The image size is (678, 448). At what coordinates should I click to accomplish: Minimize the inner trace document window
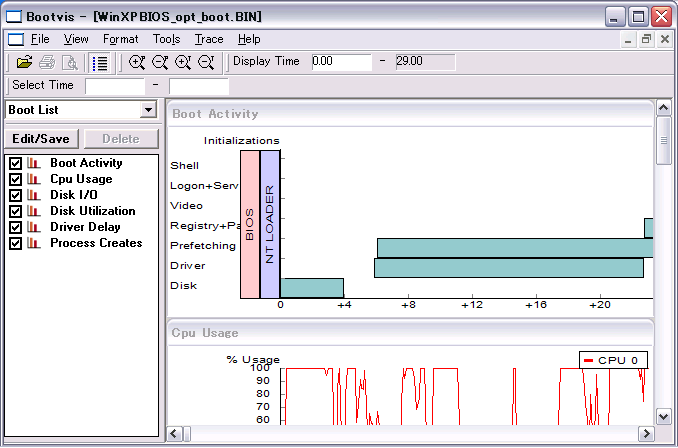pyautogui.click(x=628, y=40)
